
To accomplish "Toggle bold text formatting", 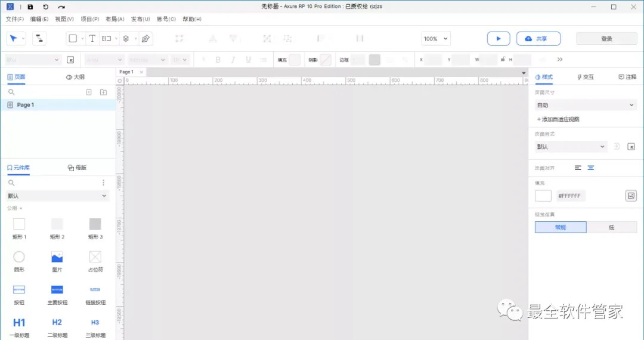I will [218, 60].
